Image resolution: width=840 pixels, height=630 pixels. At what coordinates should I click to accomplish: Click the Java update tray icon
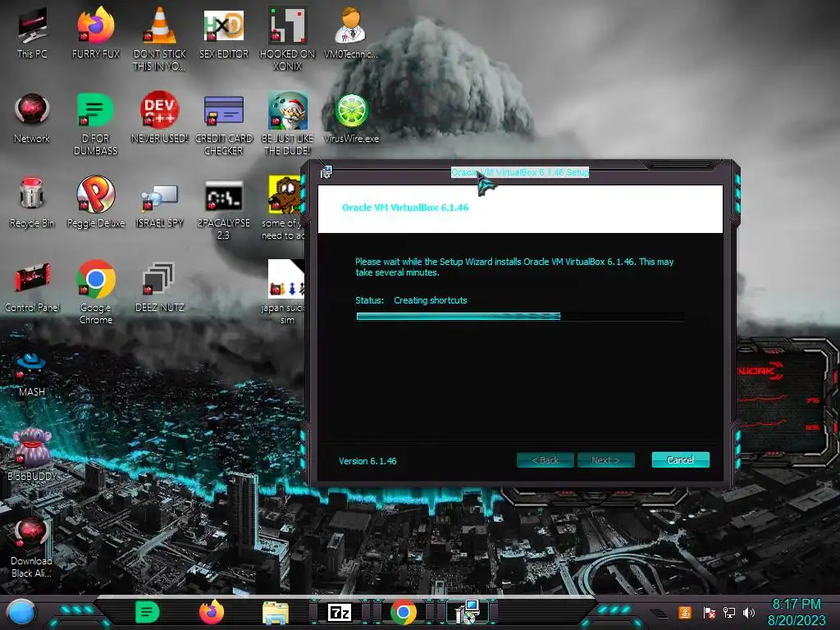pyautogui.click(x=685, y=612)
